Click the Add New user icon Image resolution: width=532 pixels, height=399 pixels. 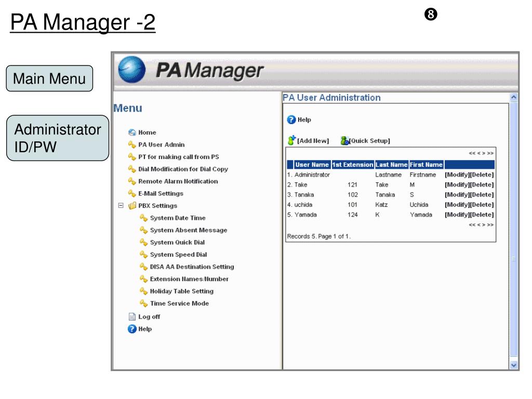(291, 140)
